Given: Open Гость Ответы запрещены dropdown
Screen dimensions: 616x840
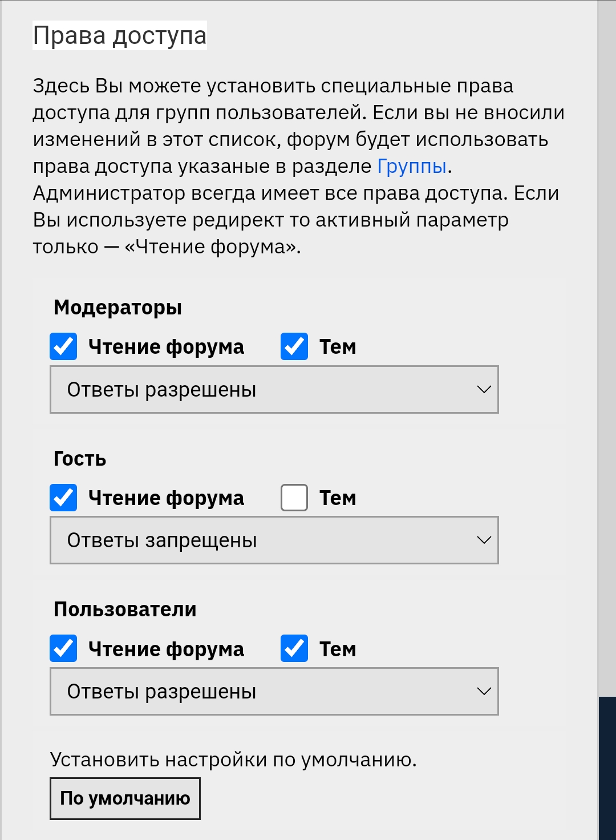Looking at the screenshot, I should (274, 540).
